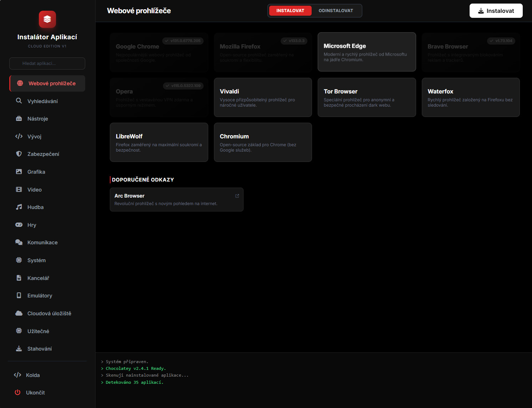Click the installed Opera card
The image size is (532, 408).
click(159, 97)
